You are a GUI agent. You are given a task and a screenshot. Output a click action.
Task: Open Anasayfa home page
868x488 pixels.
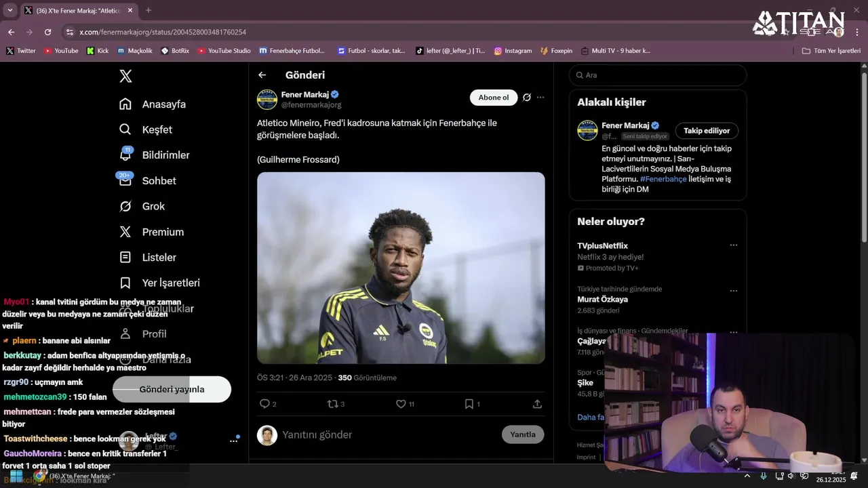tap(153, 104)
